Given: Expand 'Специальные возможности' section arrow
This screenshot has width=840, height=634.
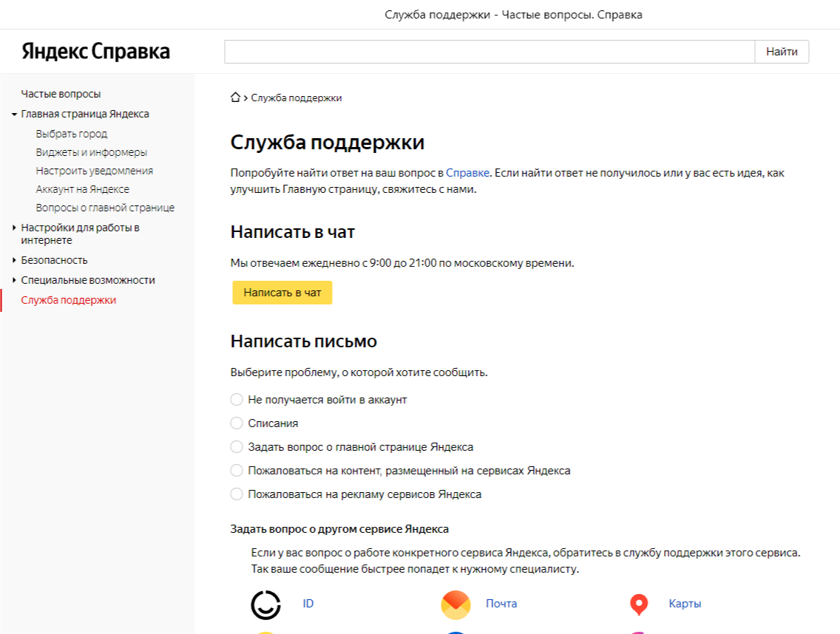Looking at the screenshot, I should [14, 280].
